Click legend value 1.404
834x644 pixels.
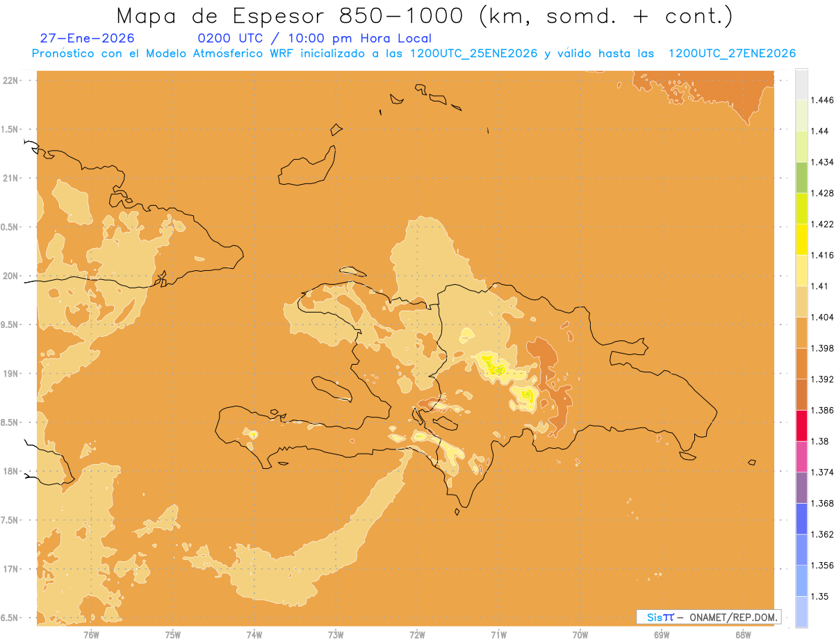[x=822, y=317]
